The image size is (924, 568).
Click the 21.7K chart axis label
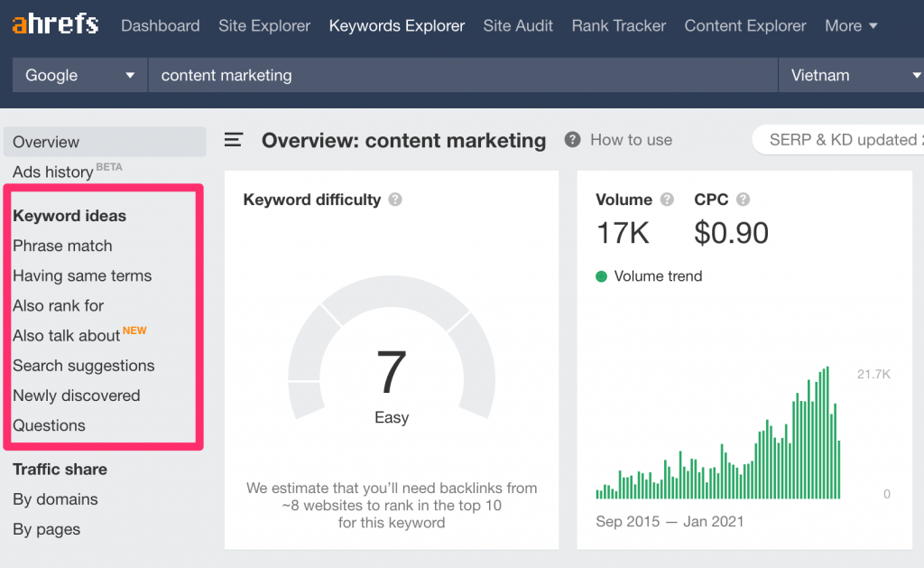click(x=873, y=374)
